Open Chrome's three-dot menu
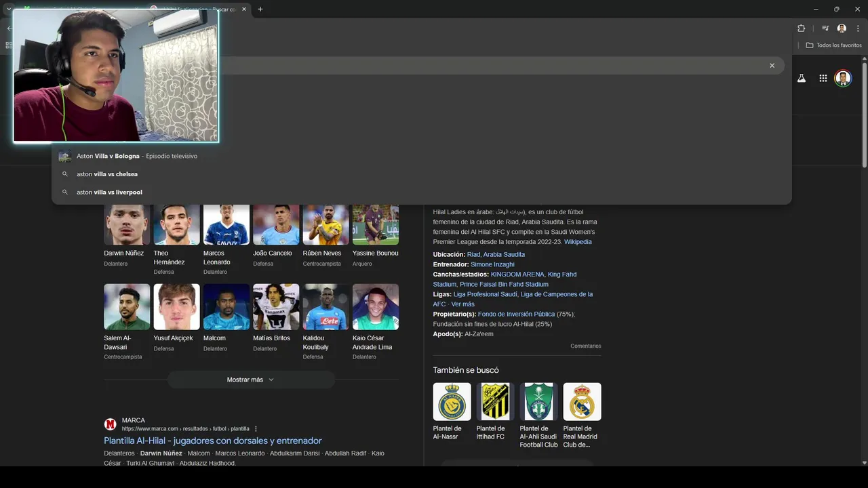 coord(858,28)
